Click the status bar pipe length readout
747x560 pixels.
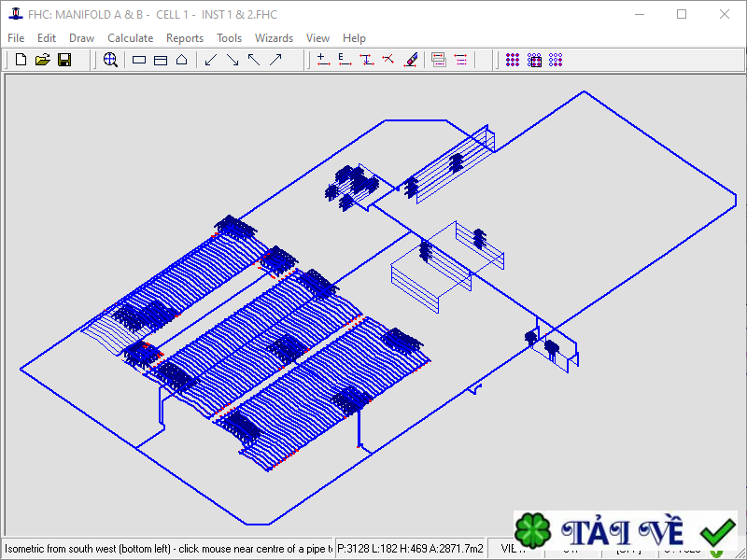pyautogui.click(x=411, y=549)
